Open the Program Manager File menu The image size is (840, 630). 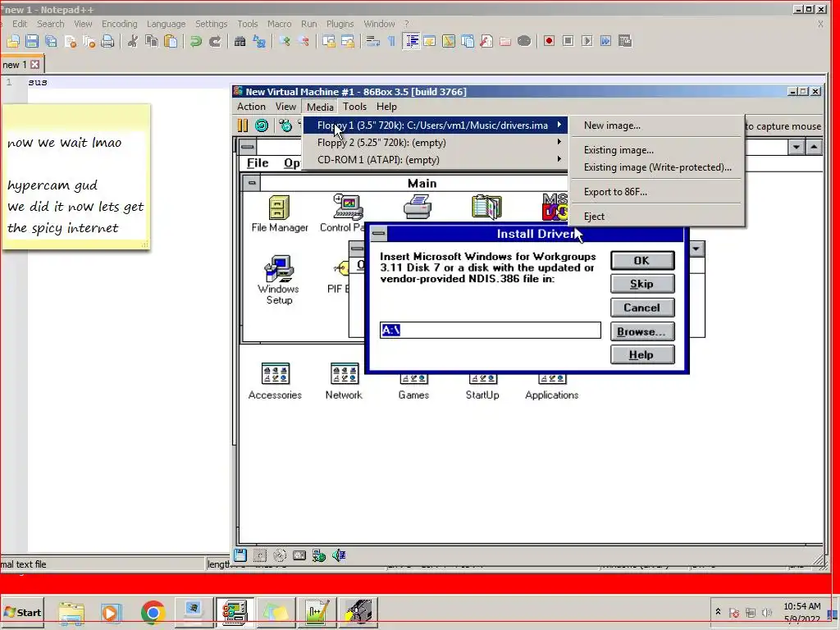pos(258,163)
